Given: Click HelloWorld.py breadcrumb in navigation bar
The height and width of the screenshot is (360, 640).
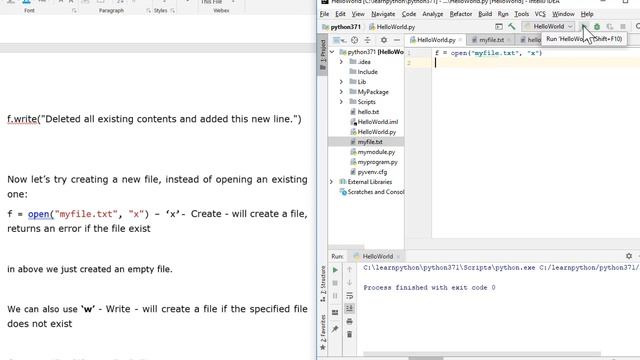Looking at the screenshot, I should [x=392, y=27].
